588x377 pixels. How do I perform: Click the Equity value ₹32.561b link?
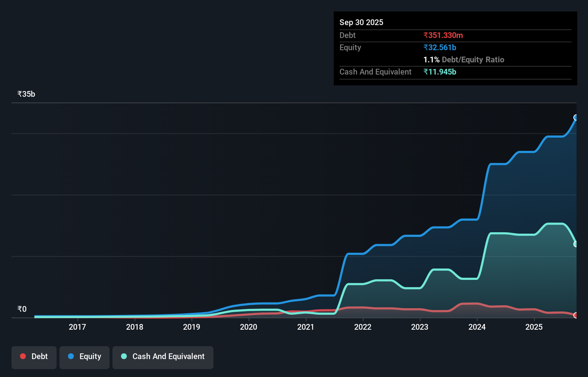[x=439, y=47]
